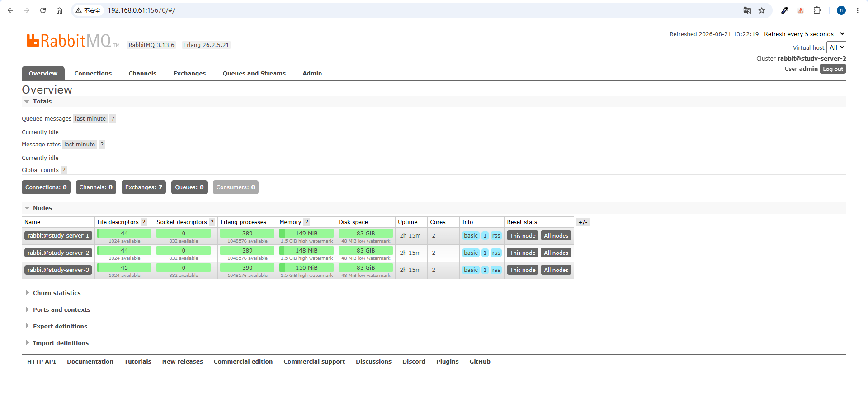Show help for Global counts

pyautogui.click(x=64, y=170)
